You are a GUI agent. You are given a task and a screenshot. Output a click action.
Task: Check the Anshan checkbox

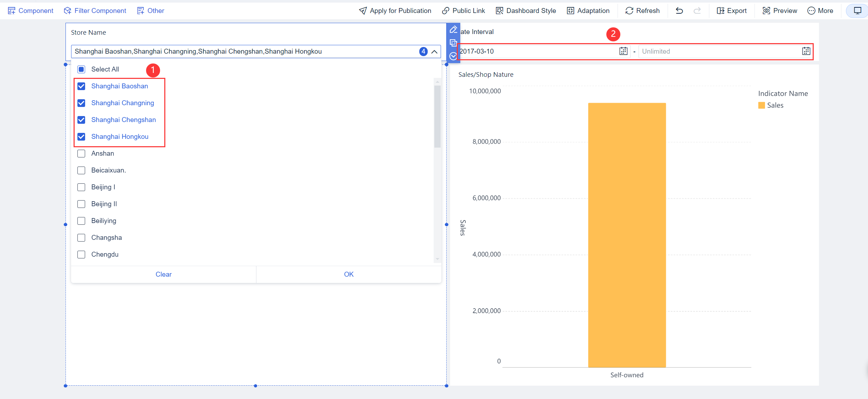pyautogui.click(x=81, y=153)
